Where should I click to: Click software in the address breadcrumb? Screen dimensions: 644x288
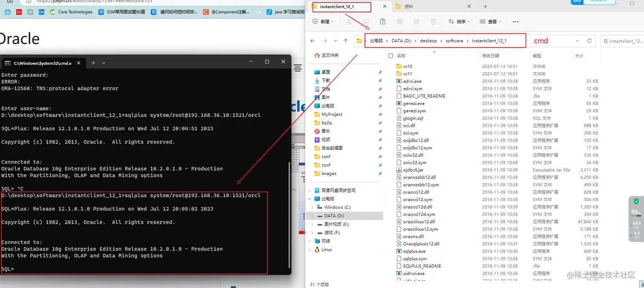click(454, 41)
